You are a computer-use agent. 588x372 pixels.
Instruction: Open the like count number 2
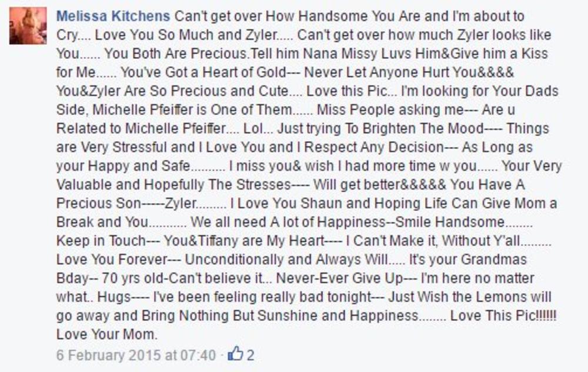[x=250, y=356]
